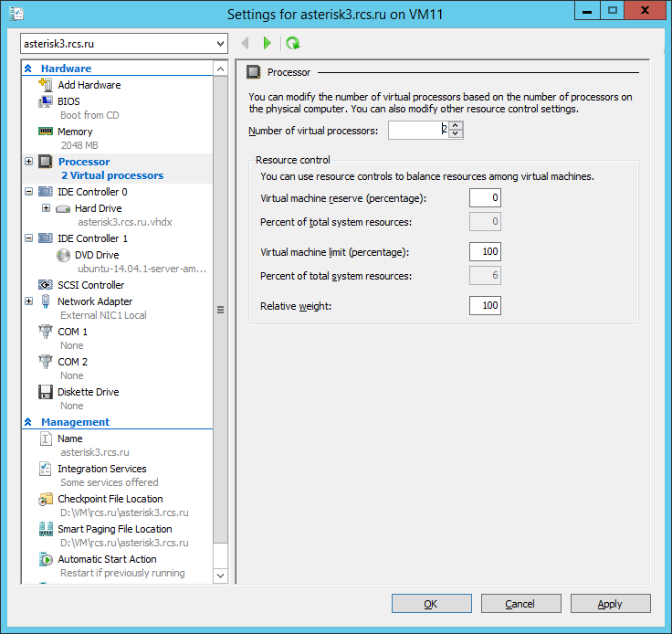Click the Add Hardware icon
The image size is (672, 634).
pyautogui.click(x=46, y=84)
